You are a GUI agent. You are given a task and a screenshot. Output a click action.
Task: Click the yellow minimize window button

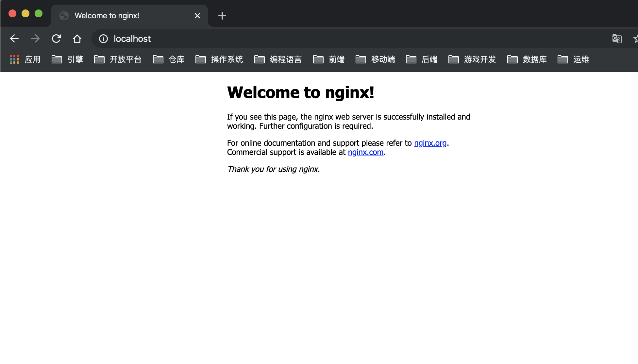[x=25, y=13]
